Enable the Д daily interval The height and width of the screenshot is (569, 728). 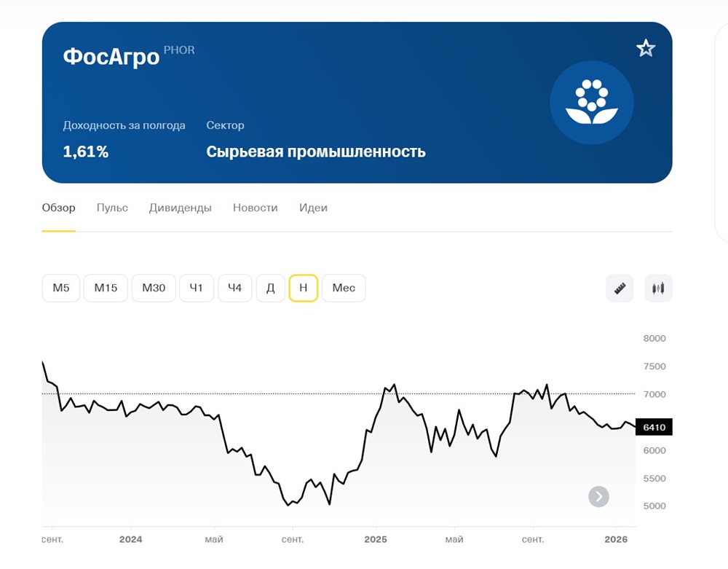(x=271, y=288)
